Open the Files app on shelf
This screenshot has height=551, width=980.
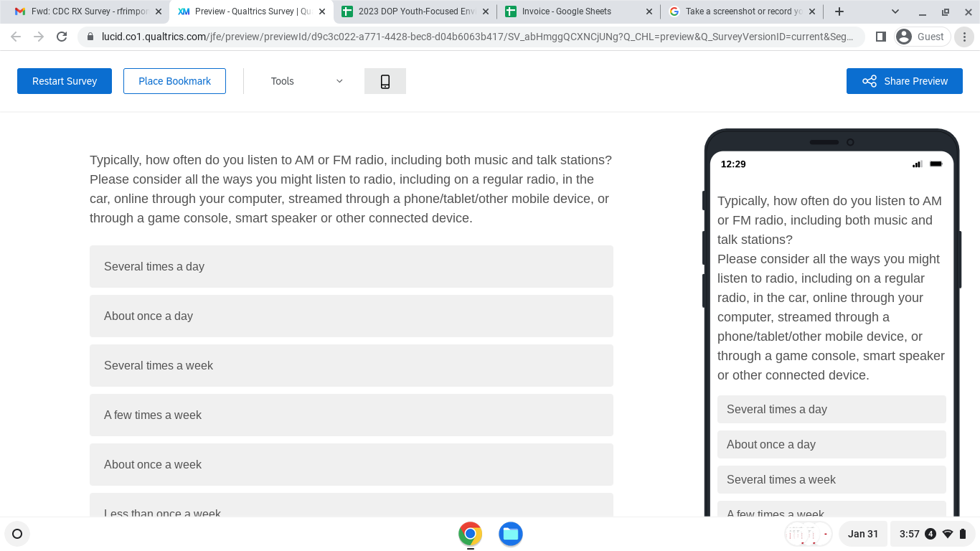point(510,534)
